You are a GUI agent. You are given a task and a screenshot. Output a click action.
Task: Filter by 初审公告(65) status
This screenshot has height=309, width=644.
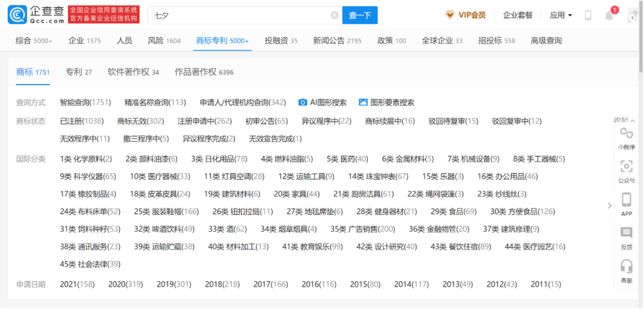pos(267,121)
